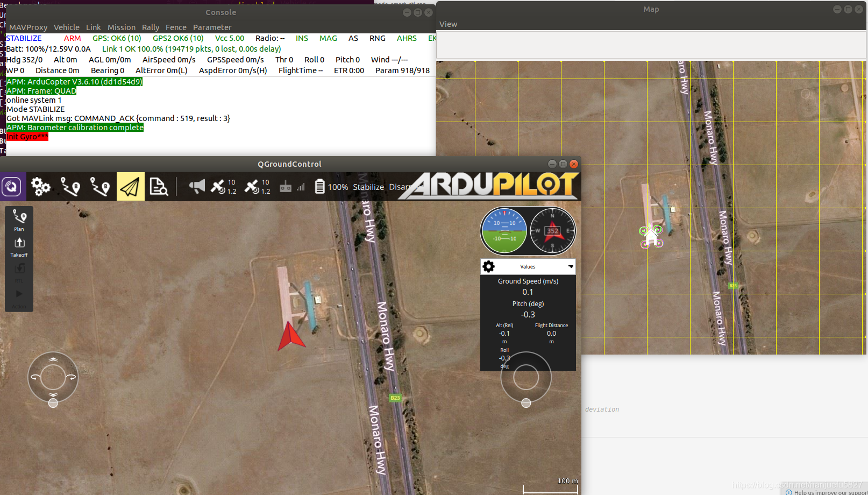Open instrument values settings gear

click(489, 266)
